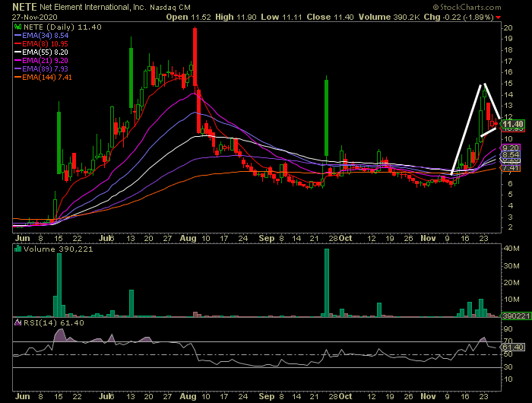The image size is (532, 403).
Task: Click the Low 11.11 value
Action: click(x=281, y=17)
